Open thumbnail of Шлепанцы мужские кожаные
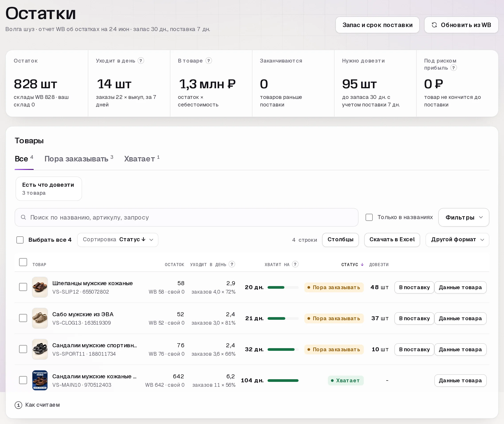The width and height of the screenshot is (504, 424). point(40,287)
